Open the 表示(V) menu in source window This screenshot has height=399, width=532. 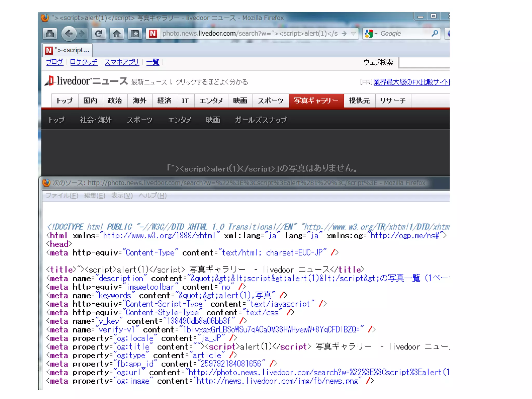pyautogui.click(x=122, y=195)
